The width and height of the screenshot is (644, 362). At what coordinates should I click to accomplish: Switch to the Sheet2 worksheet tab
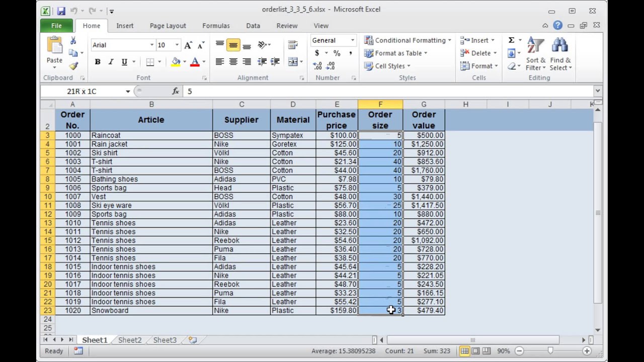(x=130, y=340)
